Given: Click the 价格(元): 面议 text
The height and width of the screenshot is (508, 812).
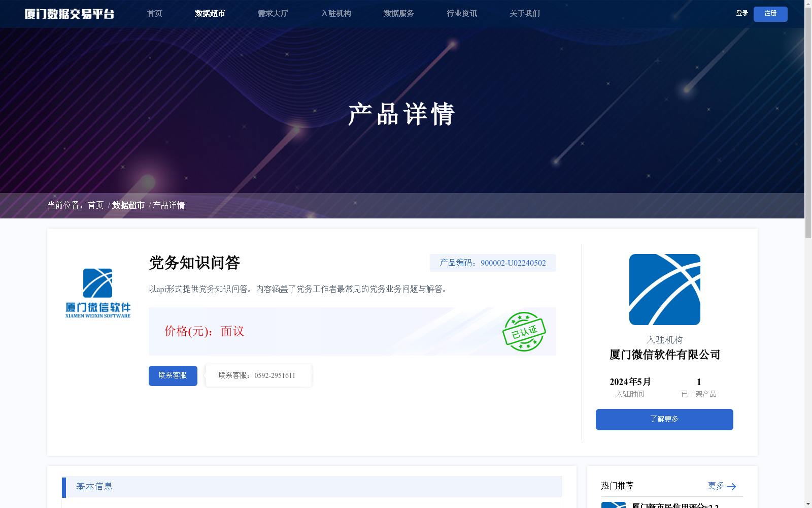Looking at the screenshot, I should (x=204, y=331).
